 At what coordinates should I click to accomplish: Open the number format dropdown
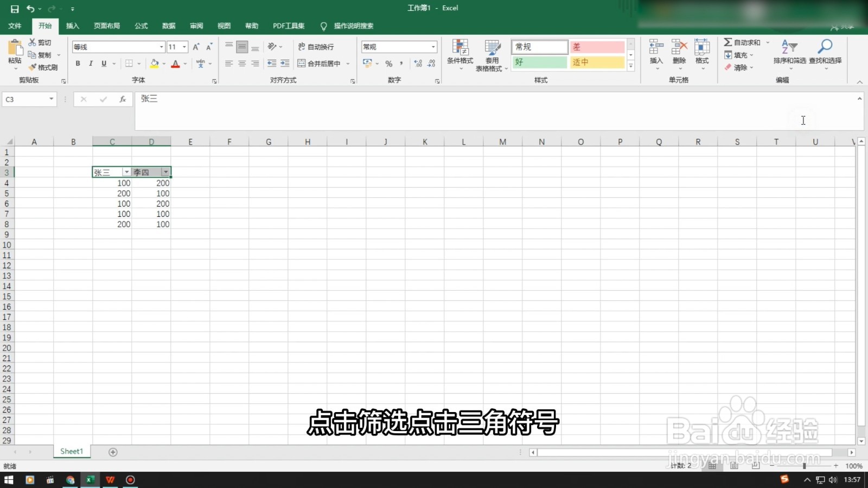[433, 47]
